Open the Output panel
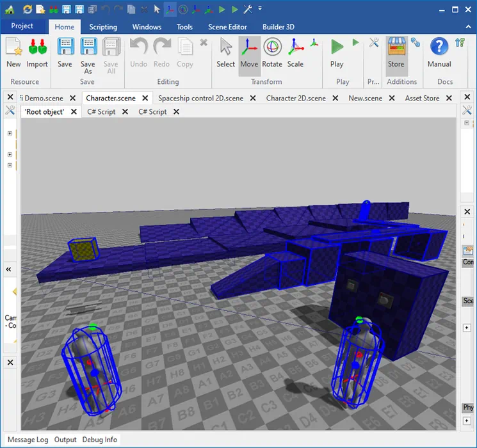 pyautogui.click(x=65, y=440)
